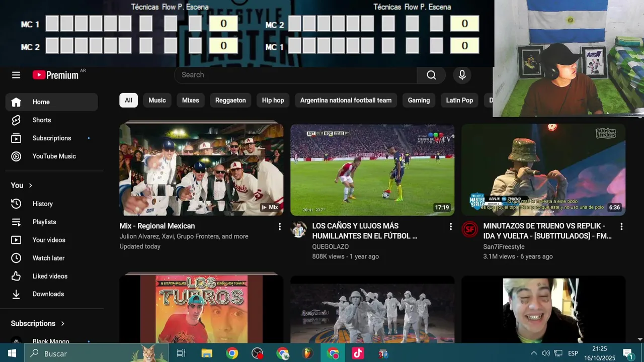Click the page scrollbar down arrow
Screen dimensions: 644x362
click(x=640, y=339)
